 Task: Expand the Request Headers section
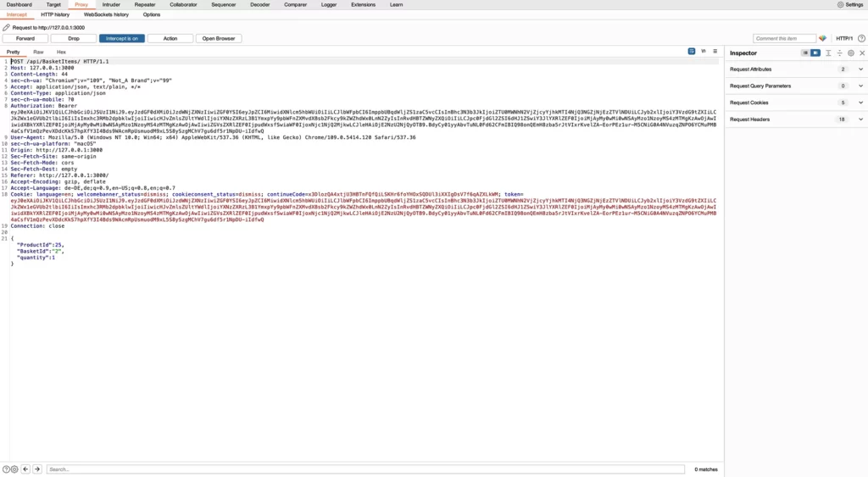click(860, 119)
